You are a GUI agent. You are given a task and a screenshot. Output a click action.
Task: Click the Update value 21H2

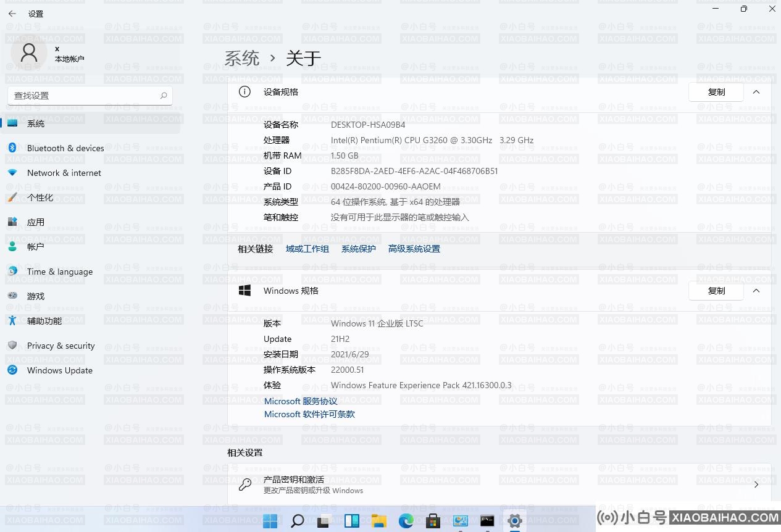[x=341, y=339]
